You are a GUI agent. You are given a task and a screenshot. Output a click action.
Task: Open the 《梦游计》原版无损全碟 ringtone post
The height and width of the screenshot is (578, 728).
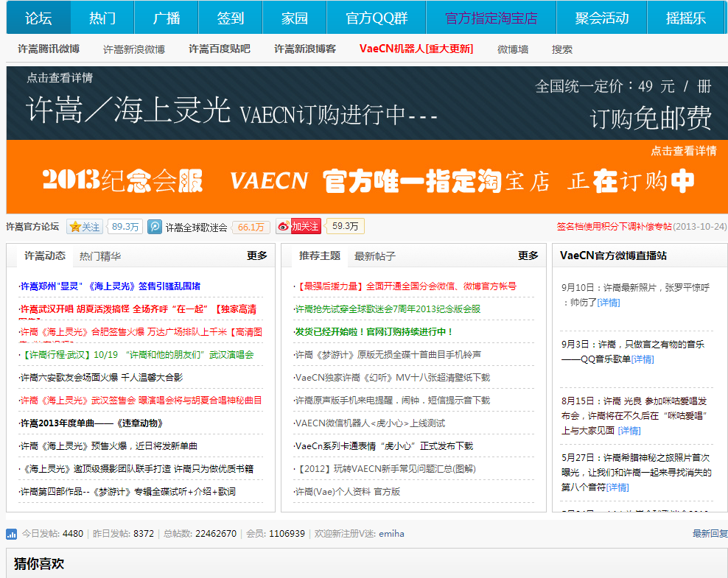[388, 354]
